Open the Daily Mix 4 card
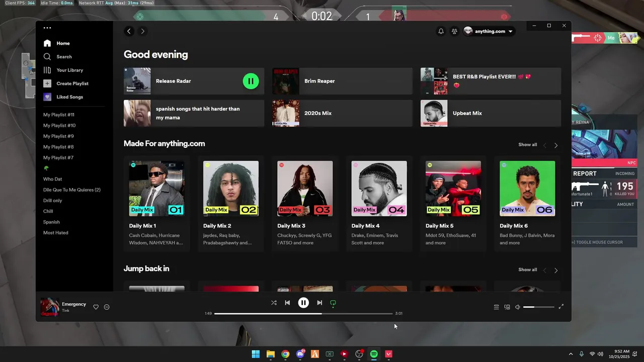The image size is (644, 362). tap(379, 204)
